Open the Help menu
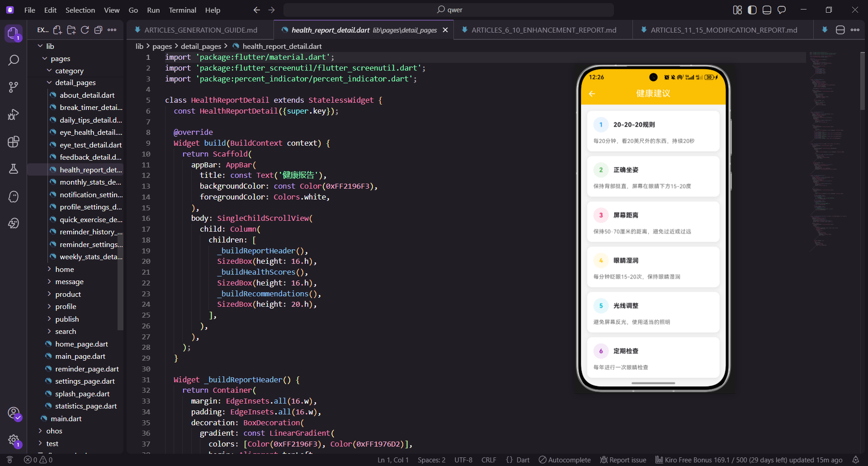 (212, 10)
